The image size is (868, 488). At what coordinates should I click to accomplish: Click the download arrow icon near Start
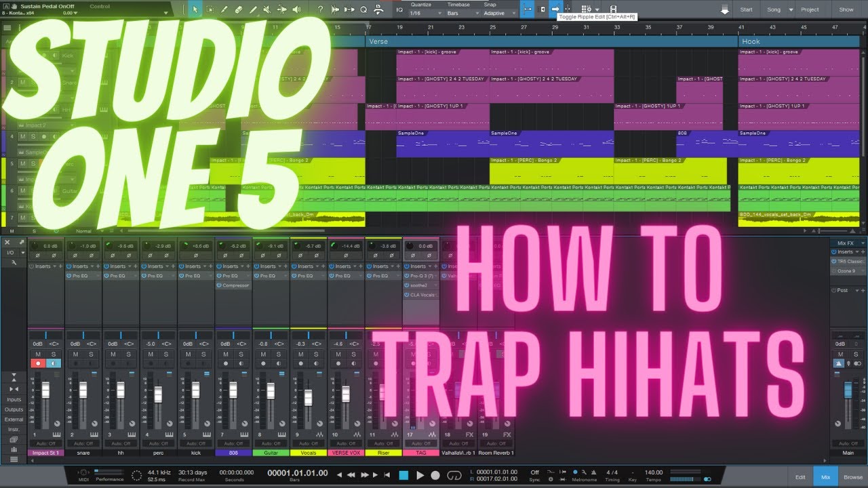coord(725,9)
